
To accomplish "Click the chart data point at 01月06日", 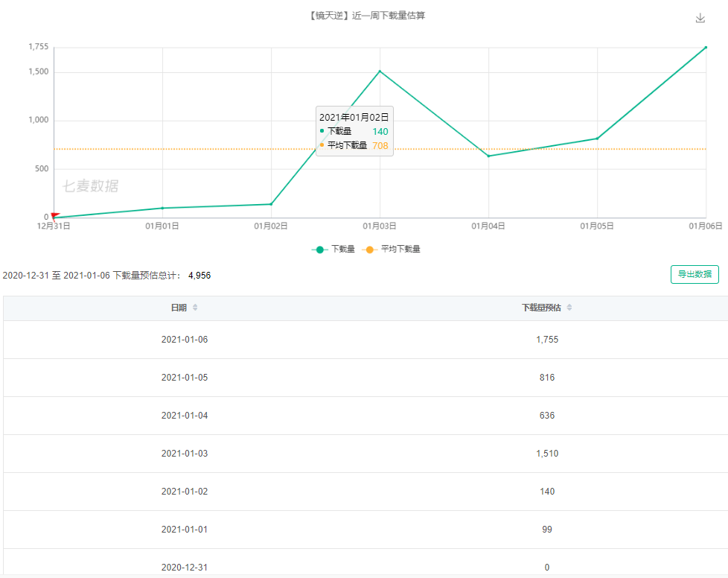I will [705, 48].
